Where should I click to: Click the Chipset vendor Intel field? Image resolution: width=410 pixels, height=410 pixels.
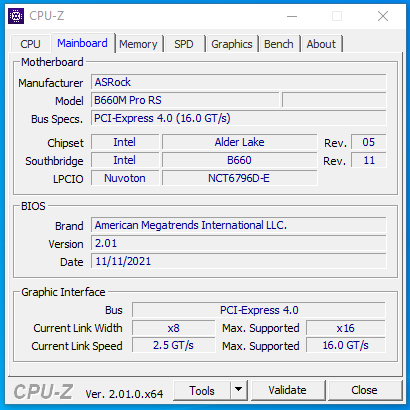pos(125,142)
